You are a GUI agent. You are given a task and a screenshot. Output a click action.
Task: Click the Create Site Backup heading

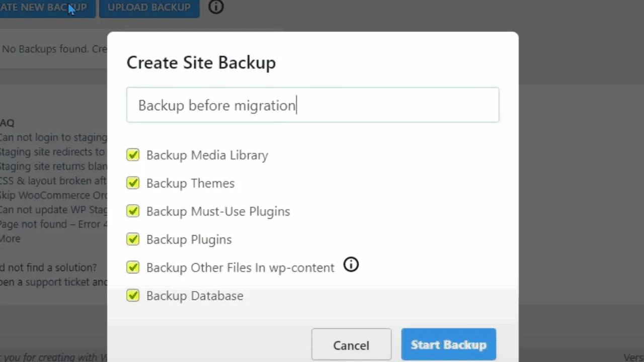201,63
